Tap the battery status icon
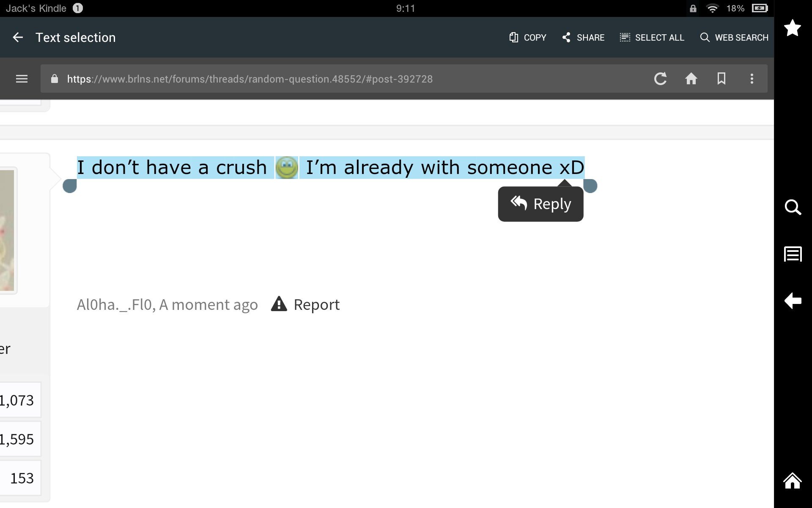 click(x=760, y=8)
